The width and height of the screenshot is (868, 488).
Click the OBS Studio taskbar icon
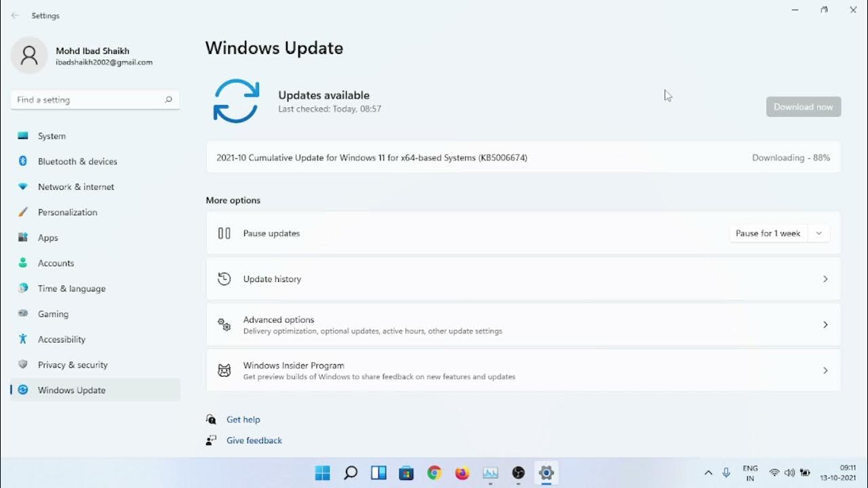click(x=519, y=473)
